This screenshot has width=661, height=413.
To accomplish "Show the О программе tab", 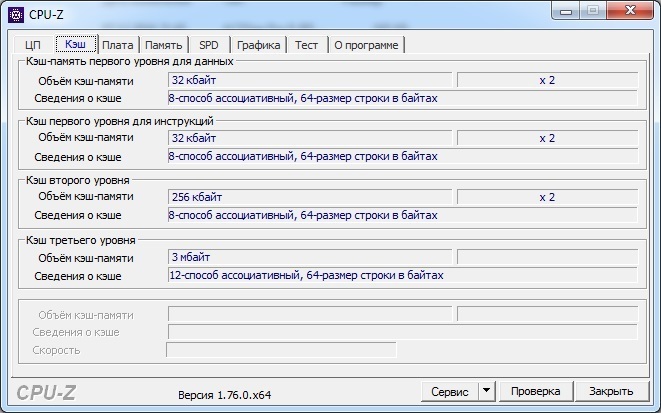I will 366,45.
